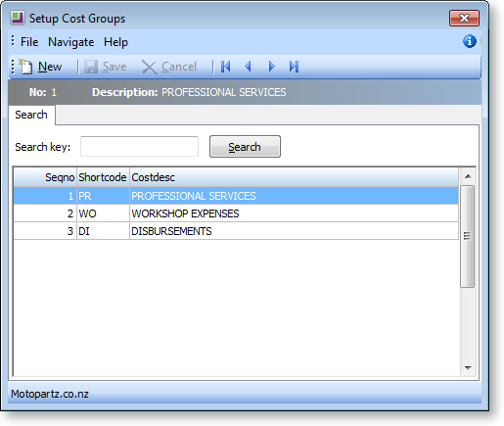Open the File menu
The width and height of the screenshot is (504, 426).
[29, 42]
